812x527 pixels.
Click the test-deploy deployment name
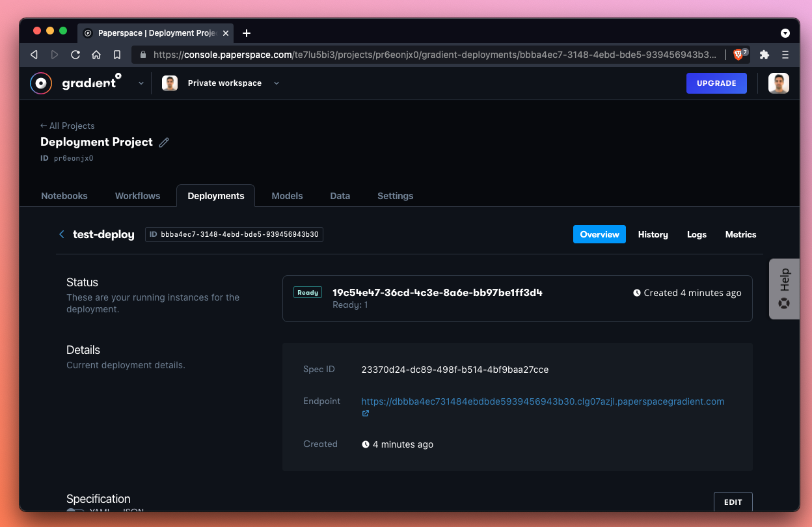tap(103, 234)
